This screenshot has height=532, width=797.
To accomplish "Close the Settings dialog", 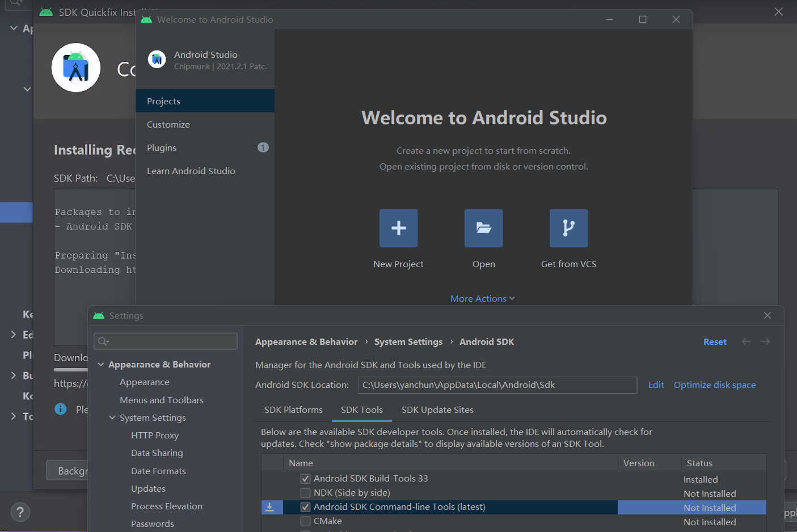I will [768, 315].
